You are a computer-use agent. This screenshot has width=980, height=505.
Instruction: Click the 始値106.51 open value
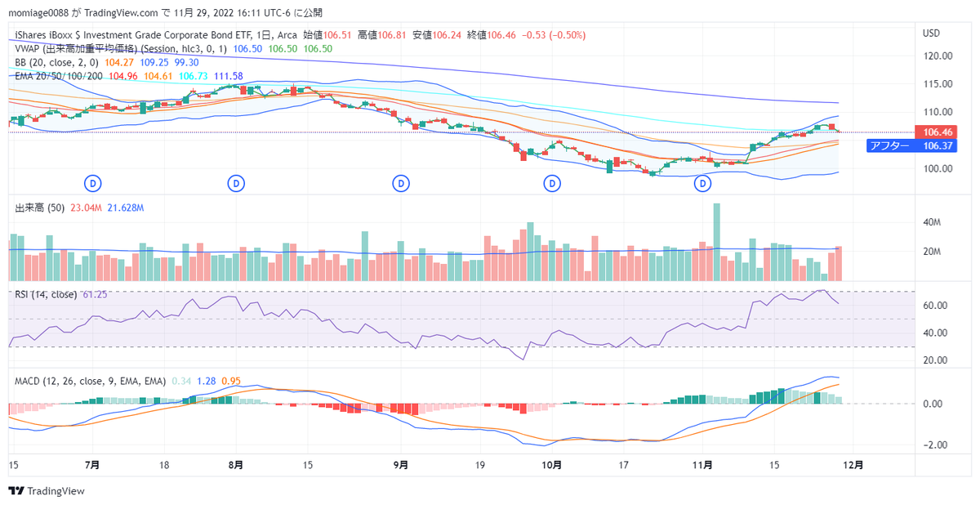327,35
